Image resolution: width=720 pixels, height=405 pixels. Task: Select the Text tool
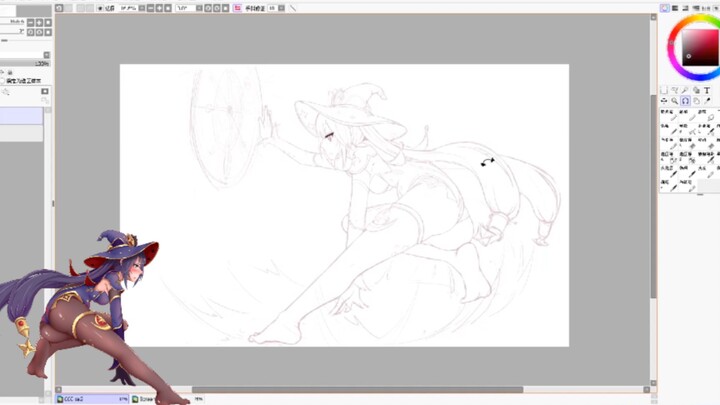(707, 90)
